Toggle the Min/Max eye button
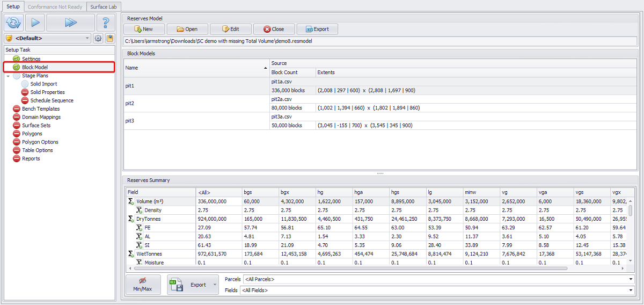This screenshot has height=305, width=644. 143,285
